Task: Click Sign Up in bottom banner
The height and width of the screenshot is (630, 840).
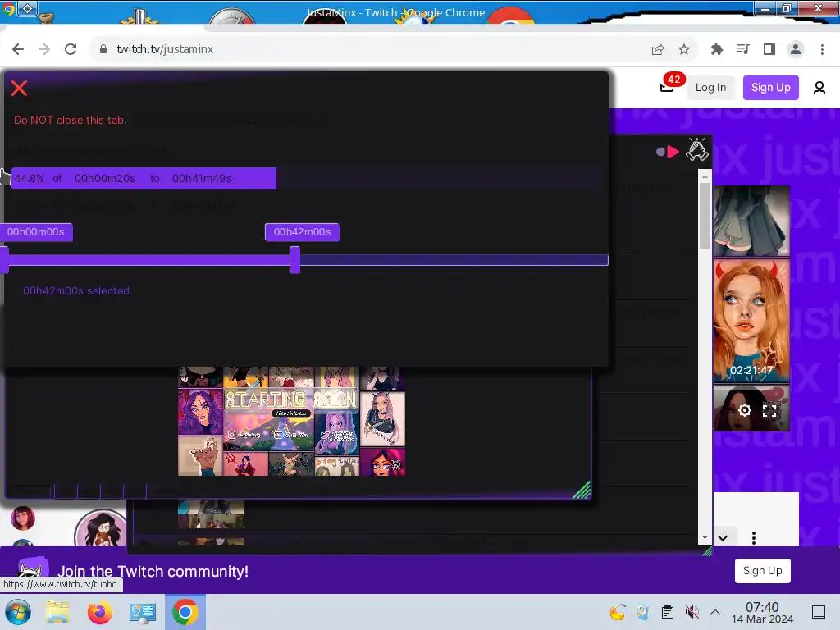Action: pos(762,571)
